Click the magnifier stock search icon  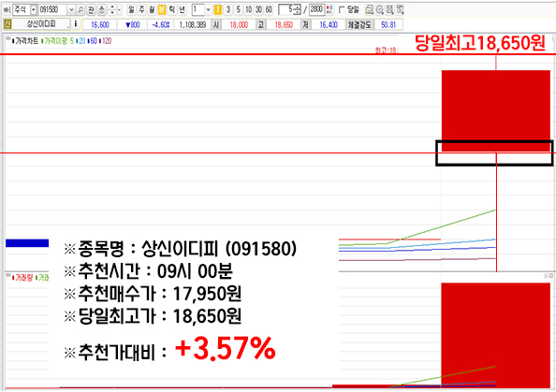(80, 10)
